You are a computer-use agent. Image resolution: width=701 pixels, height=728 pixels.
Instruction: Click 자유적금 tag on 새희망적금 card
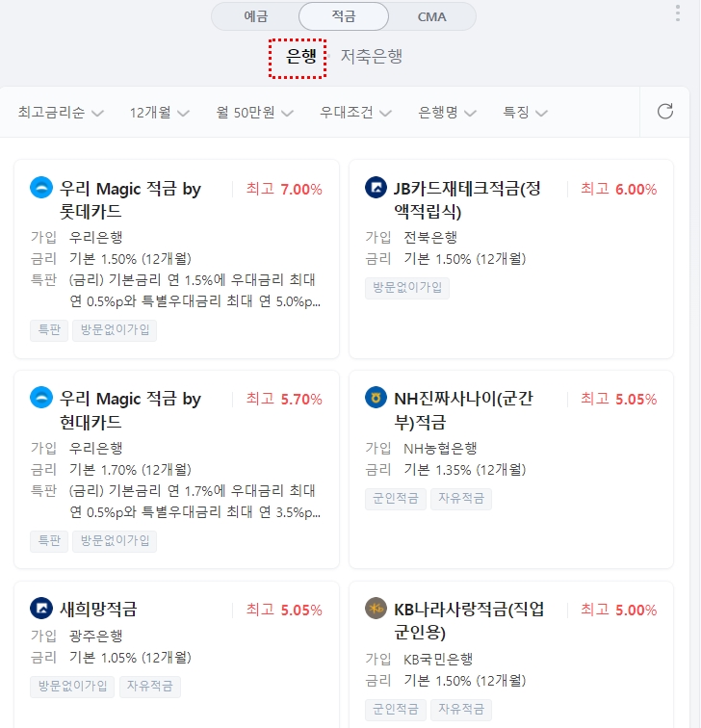click(x=150, y=687)
